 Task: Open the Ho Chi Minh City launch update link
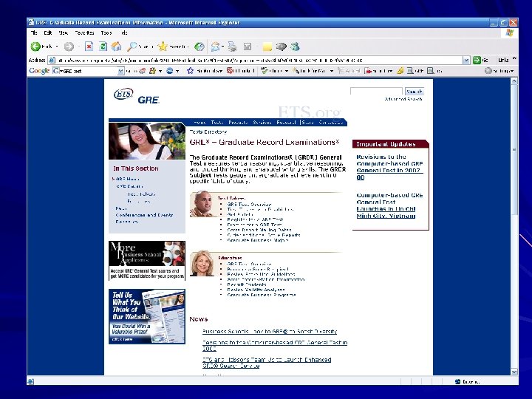(x=389, y=205)
